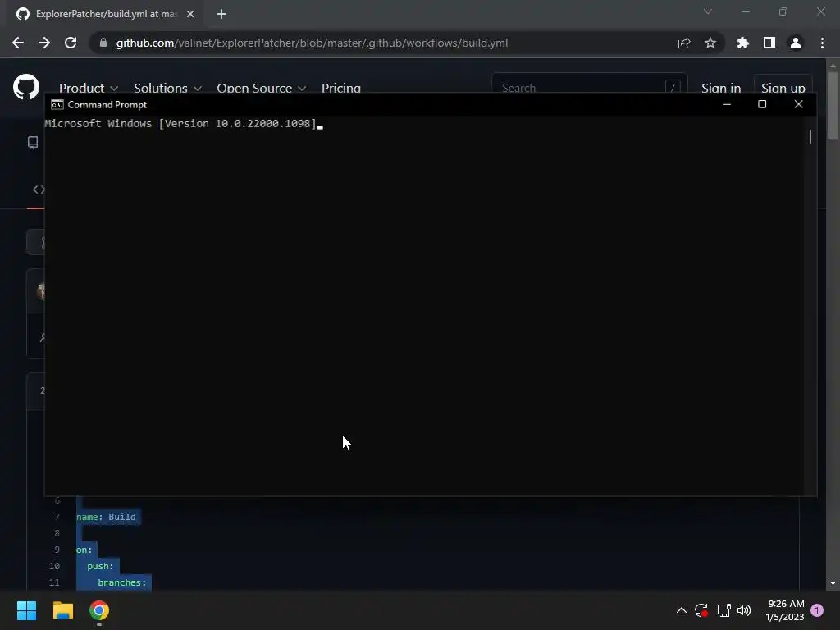Click the 'push:' code line
Screen dimensions: 840x630
pos(100,566)
